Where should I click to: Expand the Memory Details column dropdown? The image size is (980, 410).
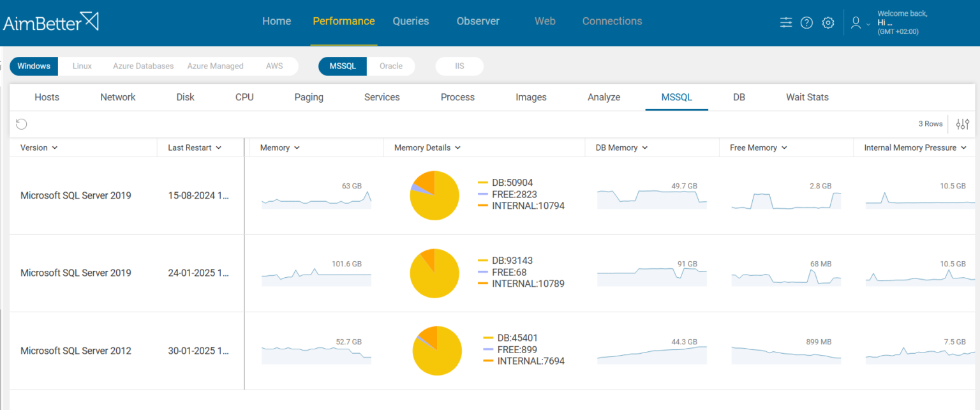coord(458,148)
